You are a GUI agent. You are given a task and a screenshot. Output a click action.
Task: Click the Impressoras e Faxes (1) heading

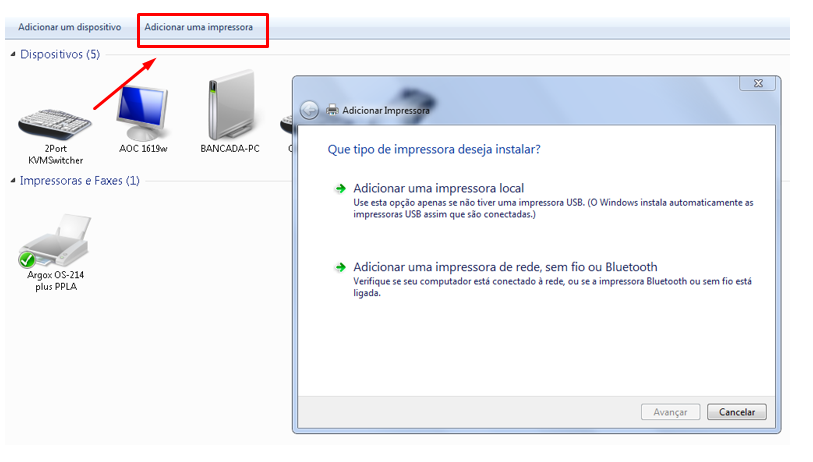(x=80, y=181)
